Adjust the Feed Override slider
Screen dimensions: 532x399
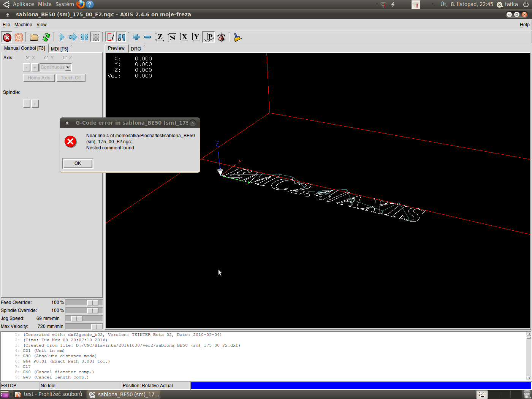point(93,302)
